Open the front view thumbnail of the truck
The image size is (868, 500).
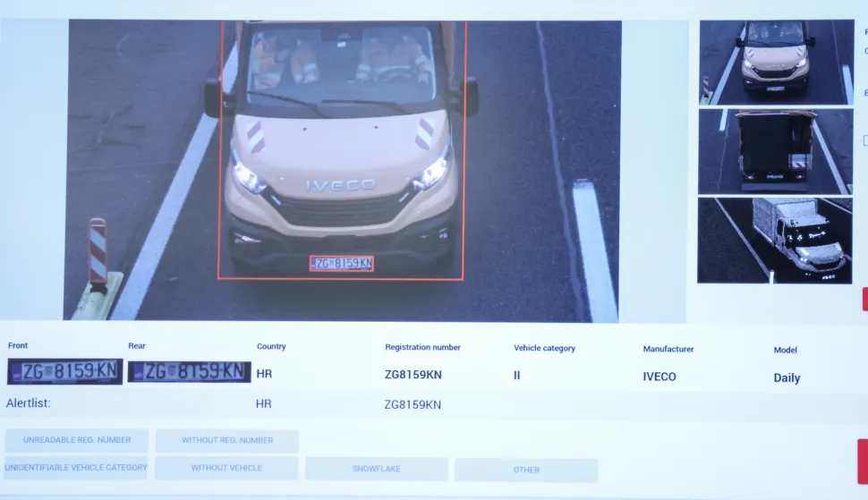[x=775, y=62]
